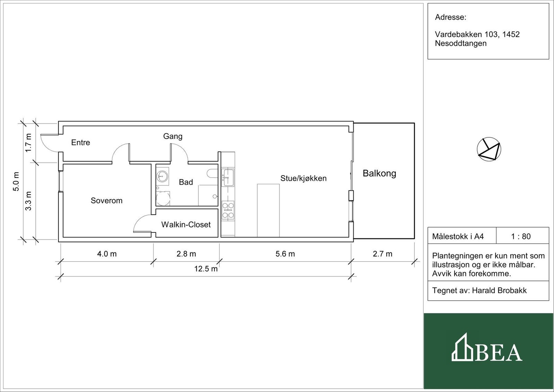Click the 5.0 m vertical dimension

pos(16,181)
